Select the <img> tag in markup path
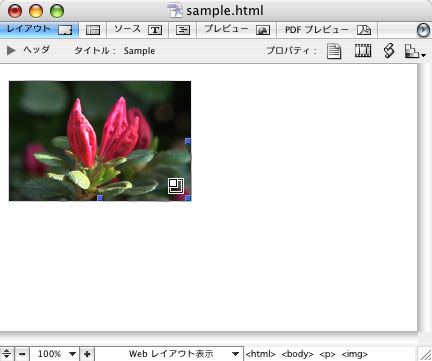This screenshot has height=361, width=432. pos(355,354)
